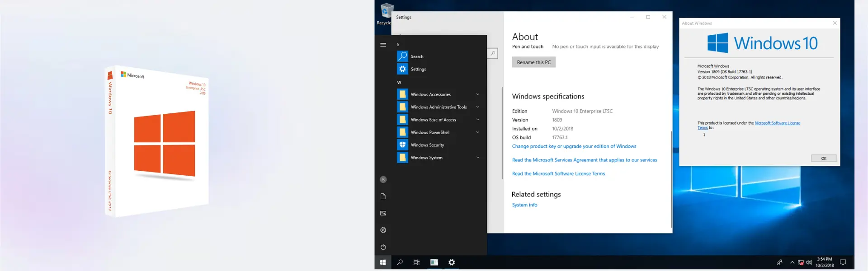Open Windows Security shield icon

(x=402, y=145)
